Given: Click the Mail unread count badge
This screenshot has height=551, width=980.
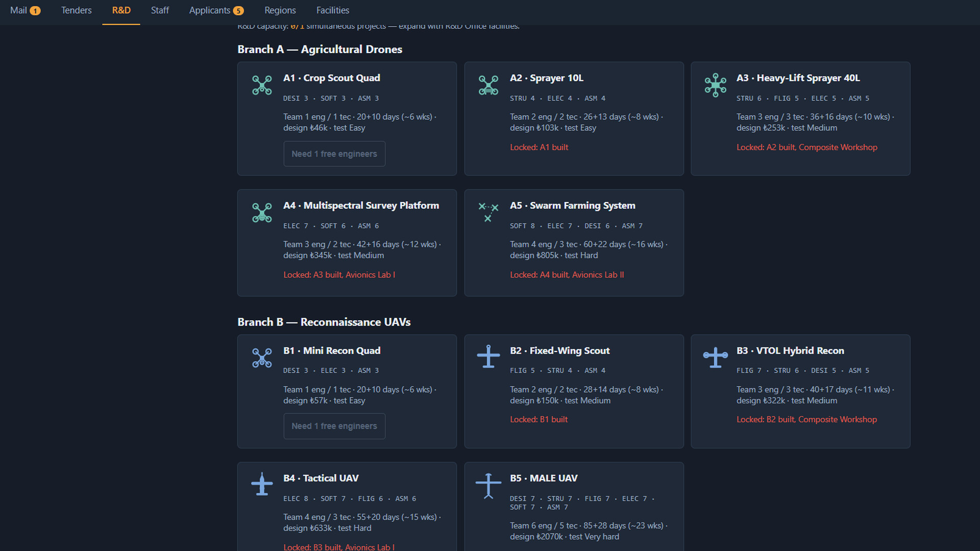Looking at the screenshot, I should point(35,11).
